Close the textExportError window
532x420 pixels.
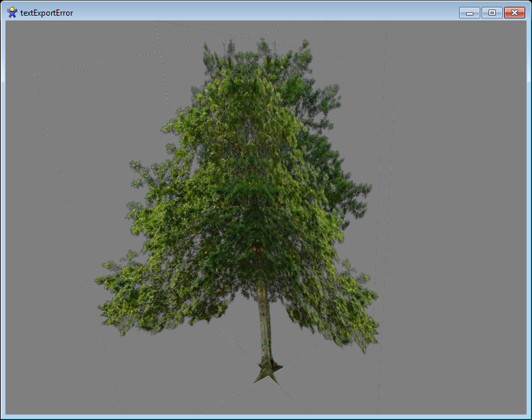514,13
